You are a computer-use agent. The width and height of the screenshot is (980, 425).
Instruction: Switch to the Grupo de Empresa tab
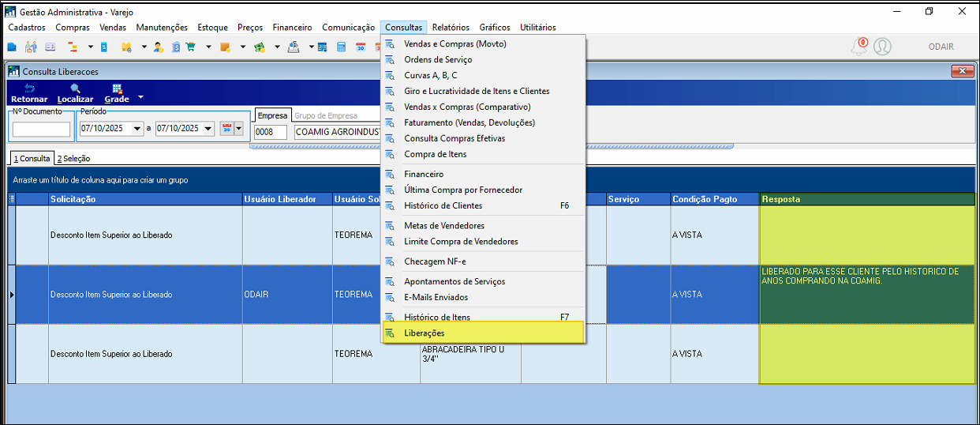(325, 115)
